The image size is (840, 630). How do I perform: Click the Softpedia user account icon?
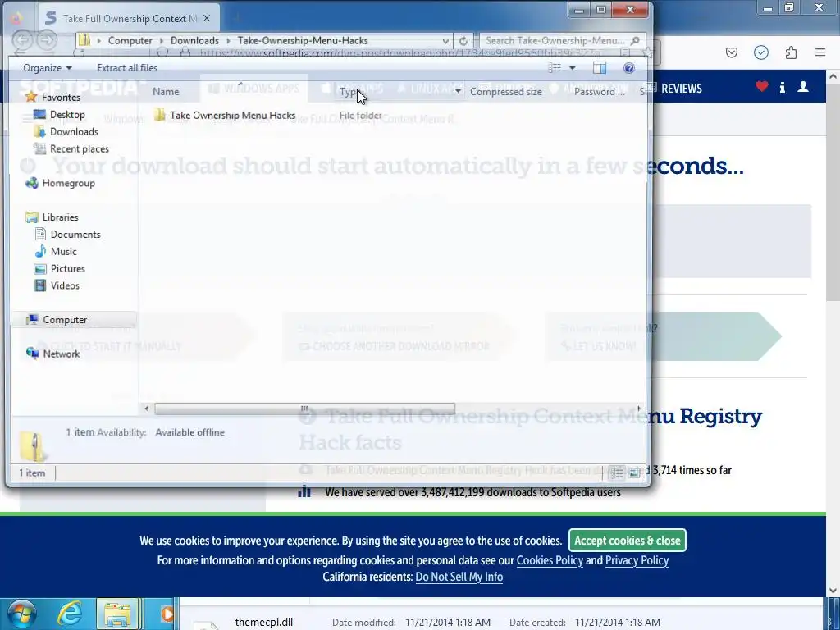(802, 87)
